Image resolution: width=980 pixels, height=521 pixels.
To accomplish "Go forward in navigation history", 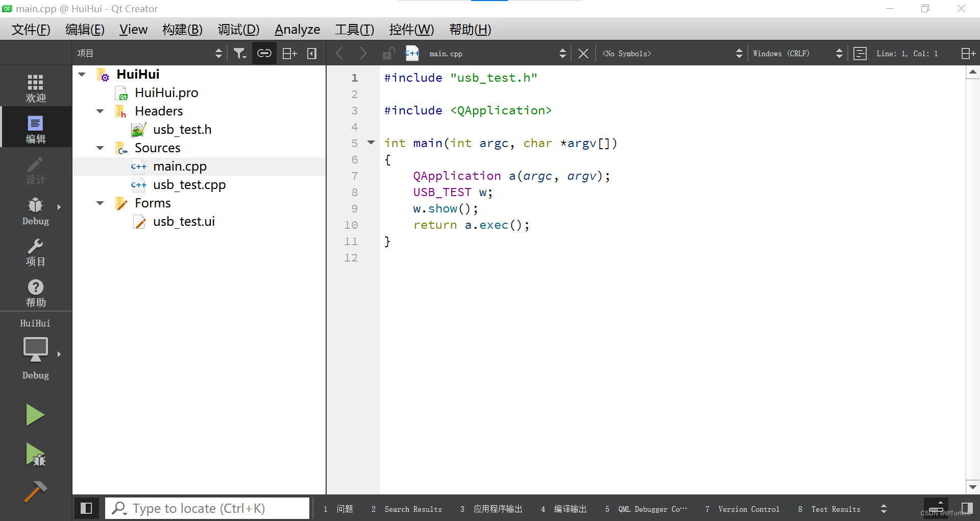I will tap(363, 53).
